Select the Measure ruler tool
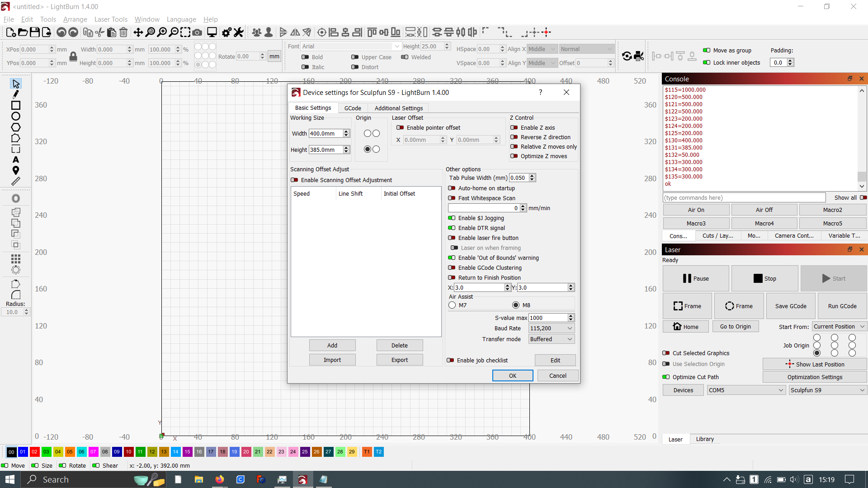 click(x=16, y=181)
